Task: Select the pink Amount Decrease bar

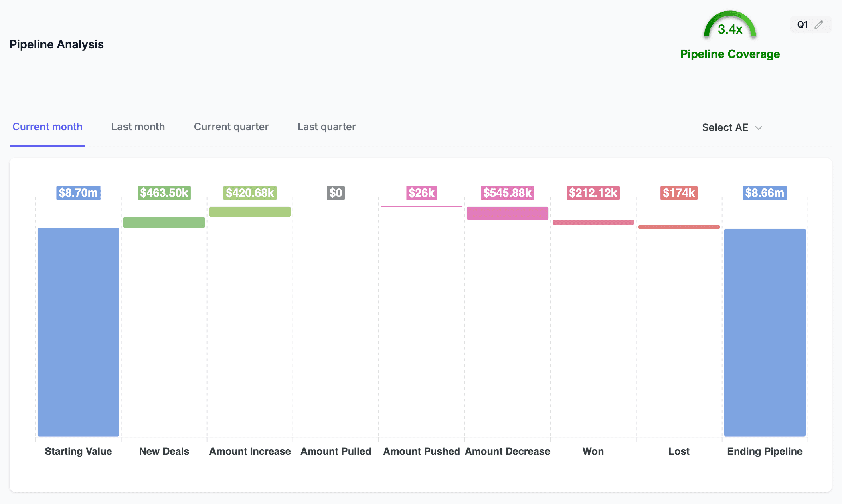Action: coord(507,213)
